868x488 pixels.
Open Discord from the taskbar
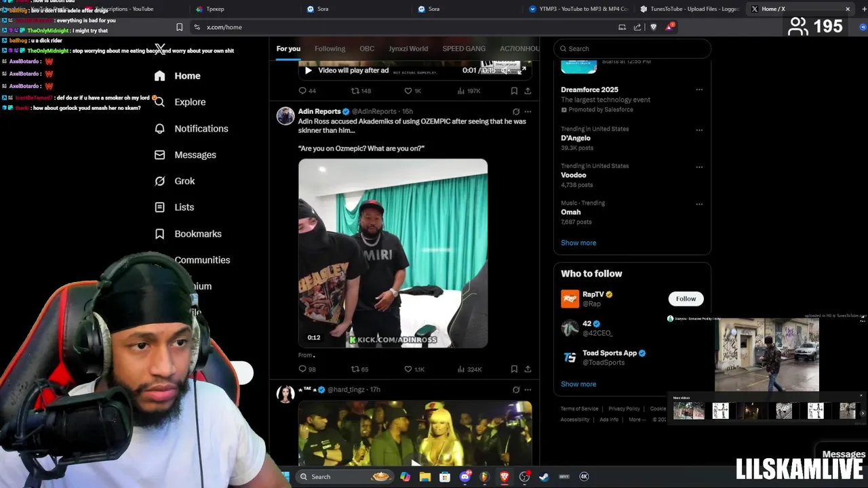pyautogui.click(x=465, y=476)
